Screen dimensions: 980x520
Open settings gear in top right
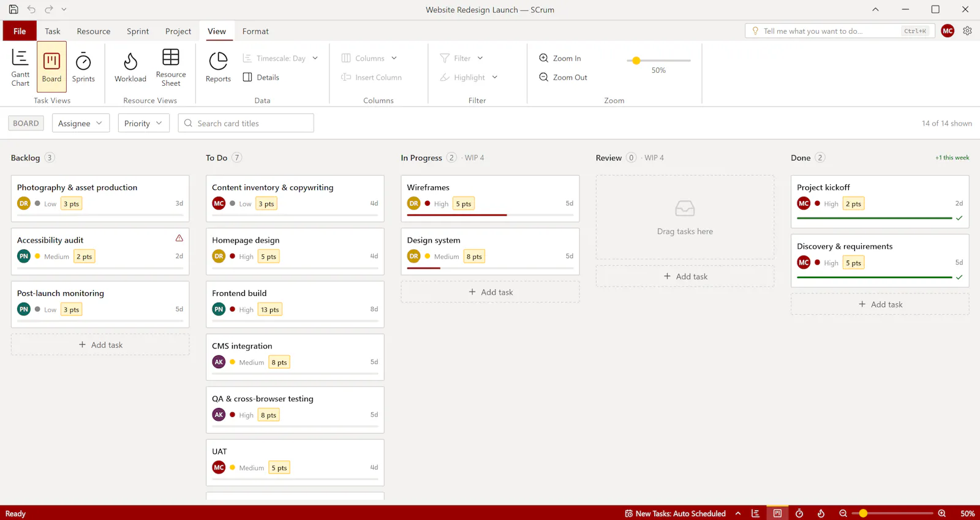tap(967, 31)
